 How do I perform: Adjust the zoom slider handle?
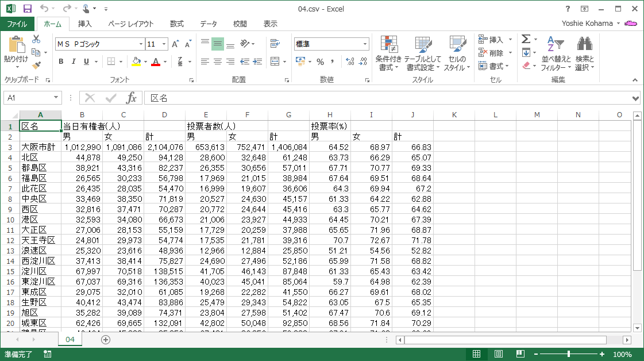click(568, 354)
